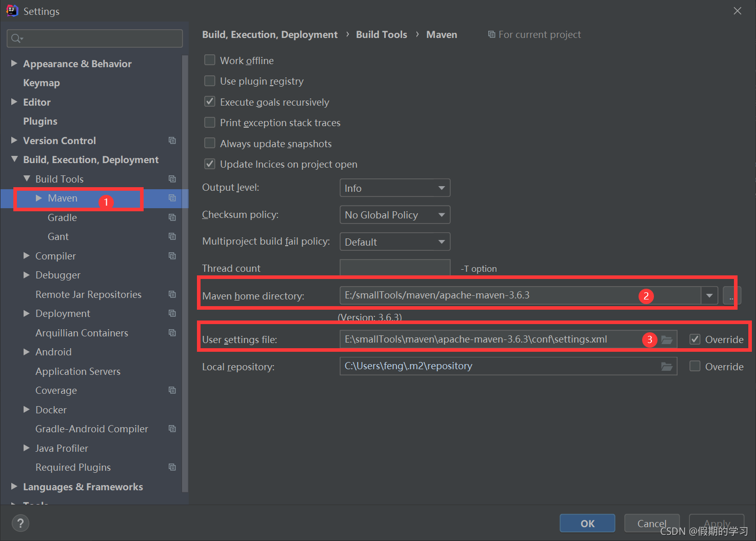Image resolution: width=756 pixels, height=541 pixels.
Task: Enable Print exception stack traces
Action: [x=210, y=123]
